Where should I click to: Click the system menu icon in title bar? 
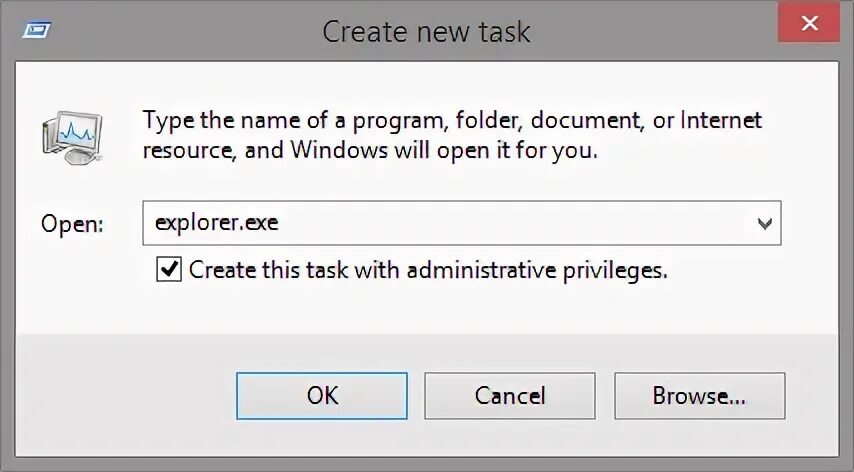pos(37,30)
